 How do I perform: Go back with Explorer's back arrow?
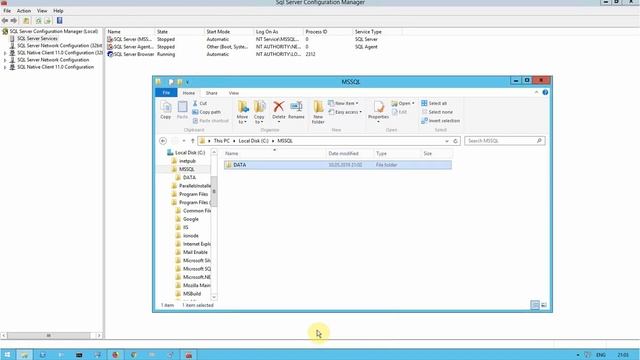click(x=163, y=141)
